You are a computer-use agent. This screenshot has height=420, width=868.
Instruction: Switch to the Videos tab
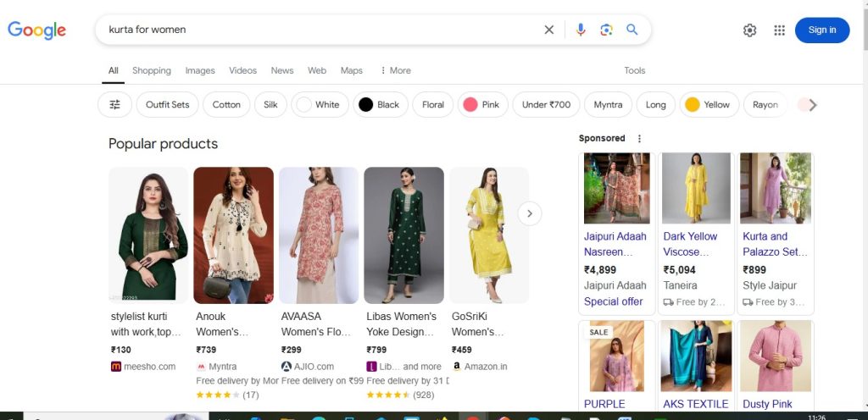pyautogui.click(x=243, y=71)
